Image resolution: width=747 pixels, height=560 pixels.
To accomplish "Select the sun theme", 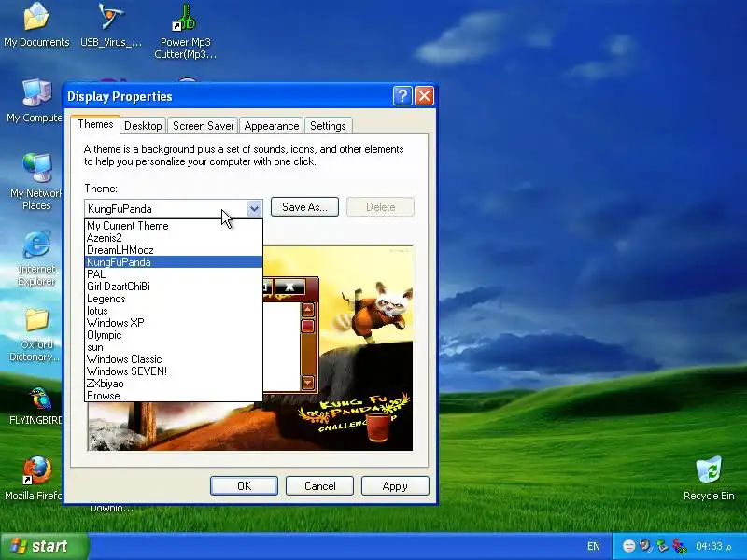I will [174, 347].
